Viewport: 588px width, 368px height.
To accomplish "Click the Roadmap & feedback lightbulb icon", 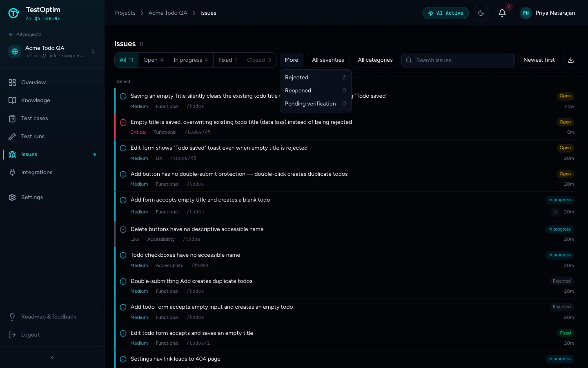I will (x=12, y=317).
